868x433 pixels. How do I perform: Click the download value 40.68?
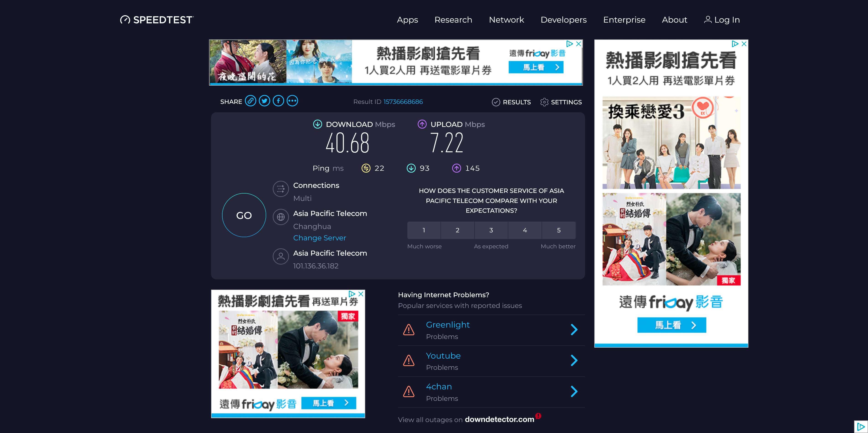pos(347,143)
